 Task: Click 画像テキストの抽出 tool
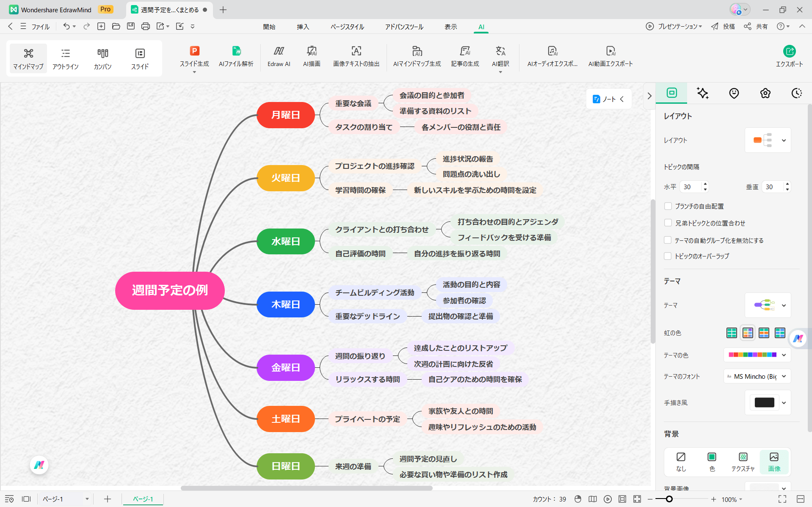[356, 57]
